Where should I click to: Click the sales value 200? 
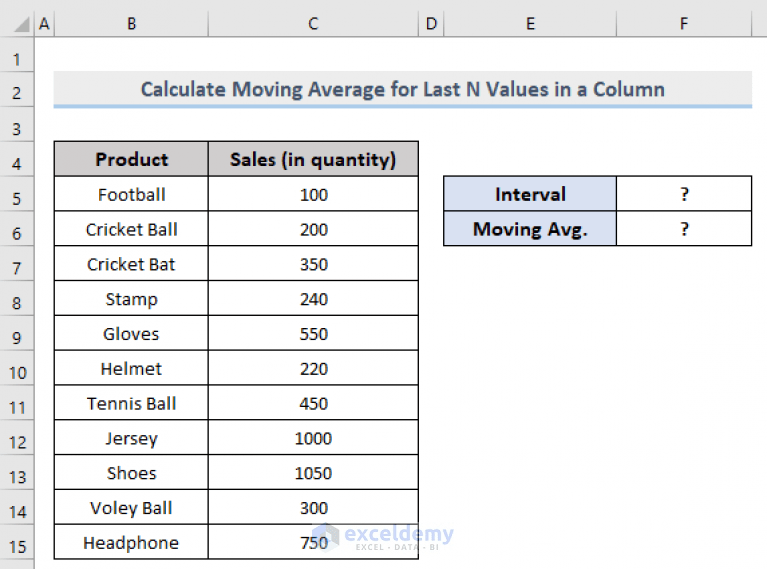pyautogui.click(x=313, y=229)
